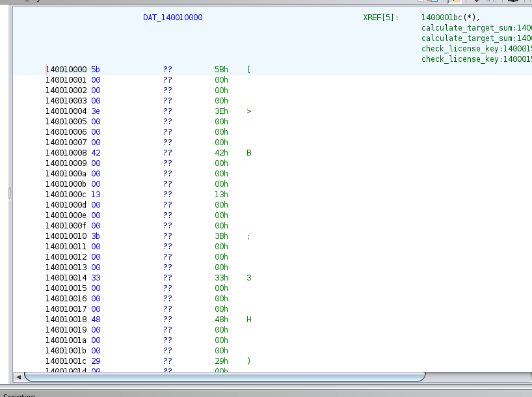Click the 'H' character representation
The height and width of the screenshot is (397, 532).
248,320
